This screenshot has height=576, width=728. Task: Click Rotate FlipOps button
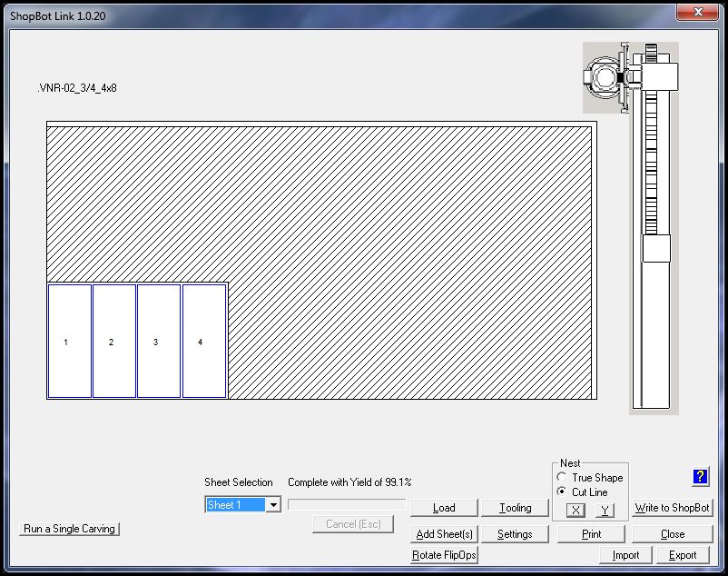click(445, 555)
